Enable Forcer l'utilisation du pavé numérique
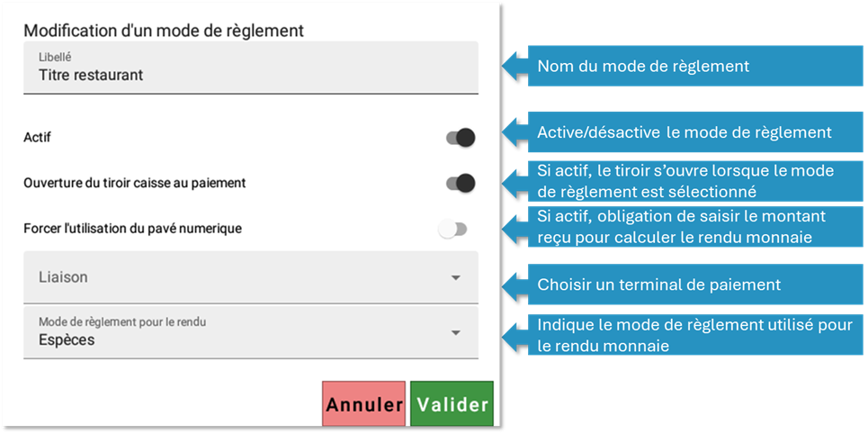 tap(452, 229)
